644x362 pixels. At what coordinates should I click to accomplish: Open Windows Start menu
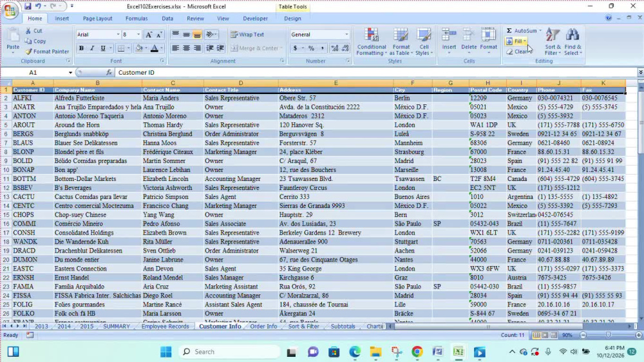tap(166, 352)
